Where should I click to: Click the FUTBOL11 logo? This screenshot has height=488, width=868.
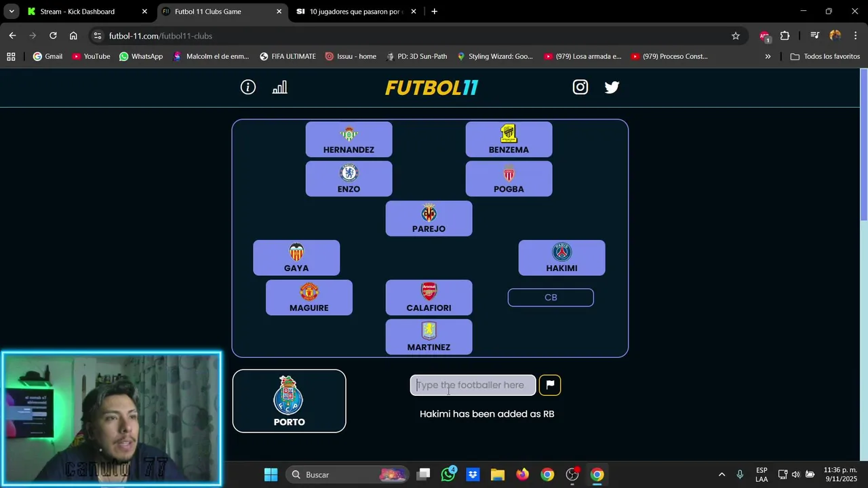tap(432, 87)
